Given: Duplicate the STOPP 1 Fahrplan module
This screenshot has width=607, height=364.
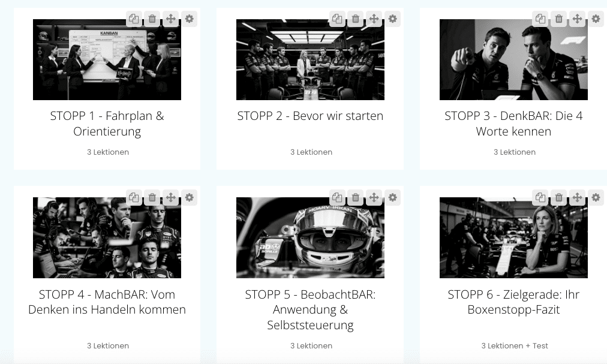Looking at the screenshot, I should pos(134,19).
